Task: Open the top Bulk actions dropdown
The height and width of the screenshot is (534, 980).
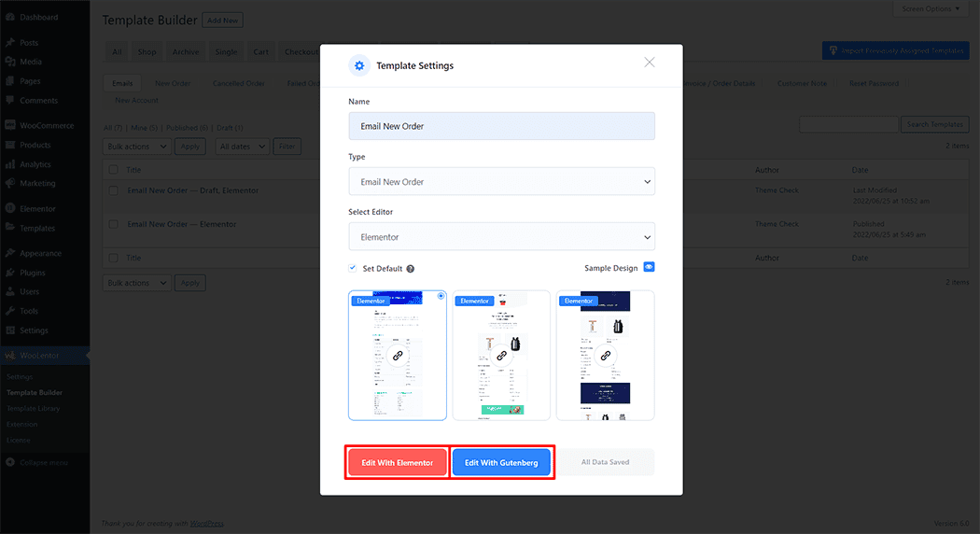Action: (x=136, y=147)
